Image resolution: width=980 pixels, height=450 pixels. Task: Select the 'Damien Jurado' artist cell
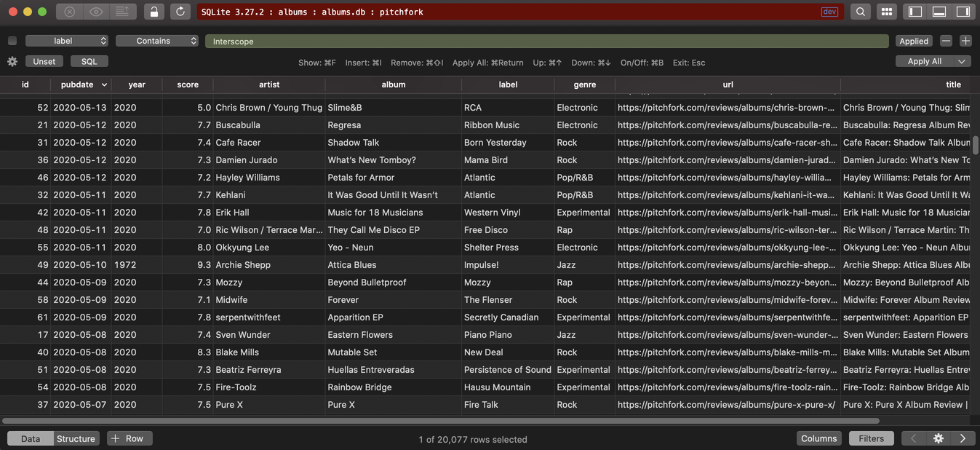[269, 159]
